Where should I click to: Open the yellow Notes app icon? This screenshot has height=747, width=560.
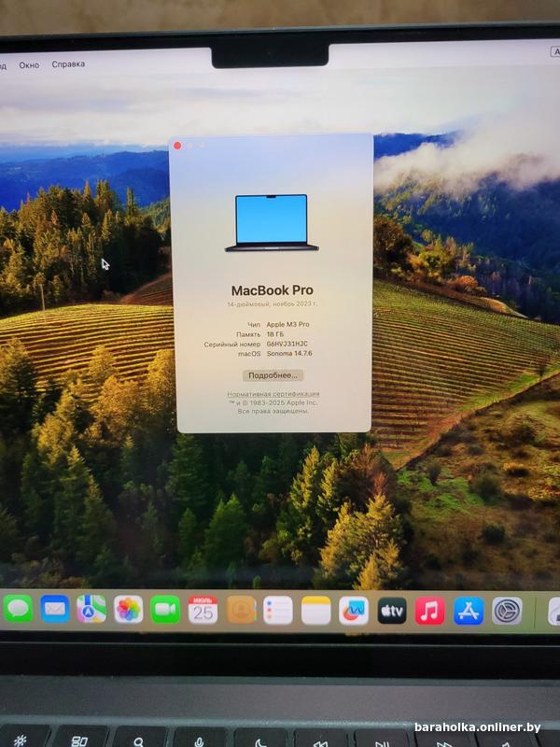(315, 611)
